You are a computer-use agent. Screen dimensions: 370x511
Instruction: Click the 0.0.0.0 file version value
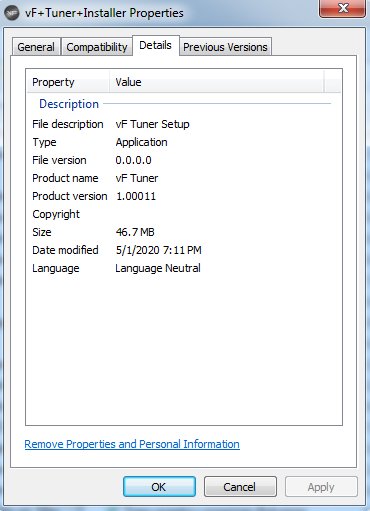tap(133, 160)
